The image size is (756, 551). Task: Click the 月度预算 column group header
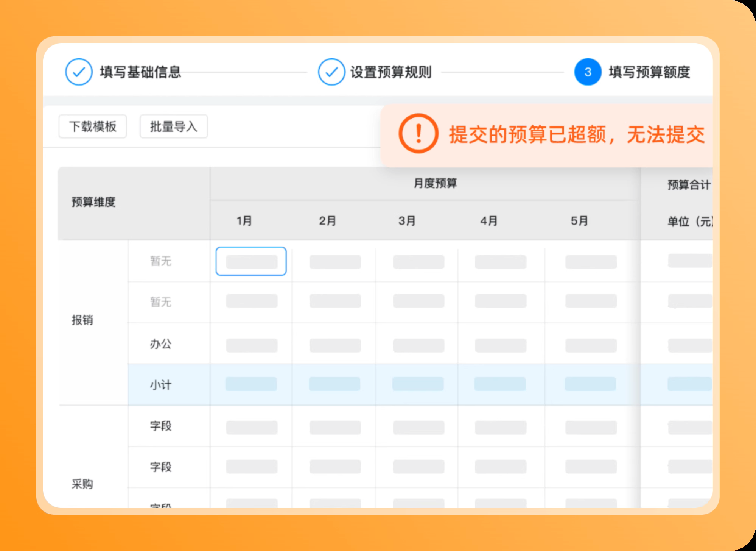pos(435,183)
